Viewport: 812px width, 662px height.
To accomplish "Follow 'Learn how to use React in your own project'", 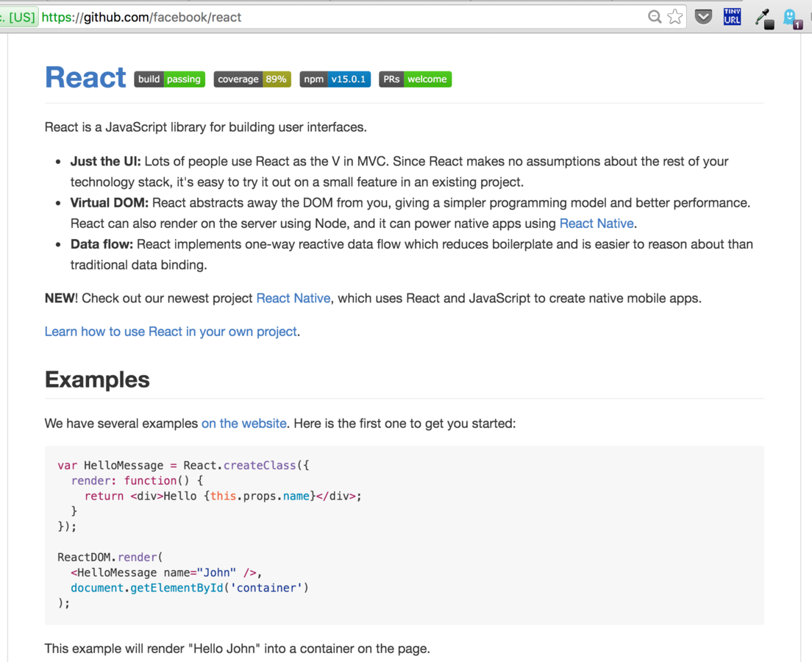I will 171,332.
